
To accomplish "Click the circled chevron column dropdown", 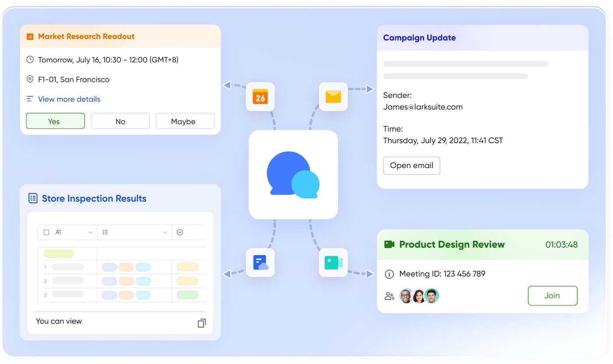I will pyautogui.click(x=180, y=232).
